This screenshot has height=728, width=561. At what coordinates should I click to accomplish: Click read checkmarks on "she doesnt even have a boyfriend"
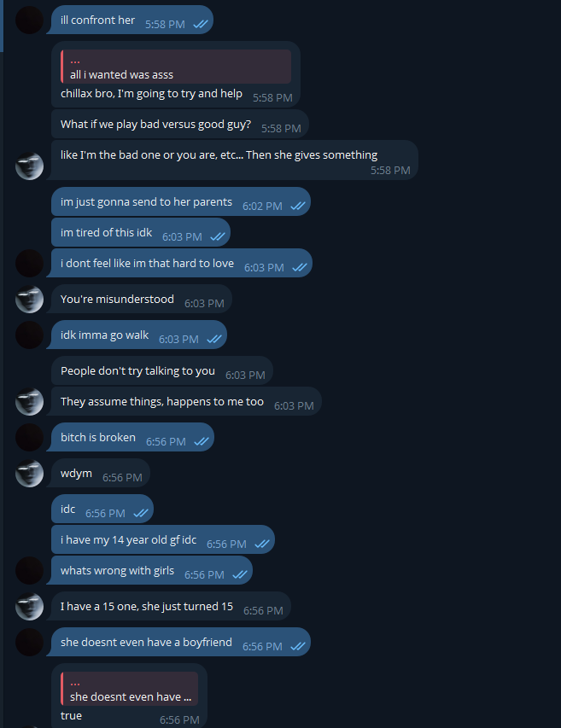[298, 646]
